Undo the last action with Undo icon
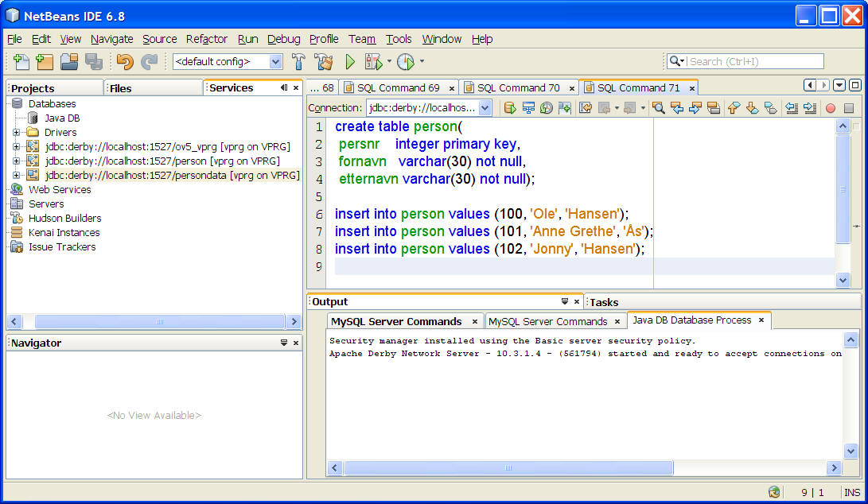 point(125,61)
